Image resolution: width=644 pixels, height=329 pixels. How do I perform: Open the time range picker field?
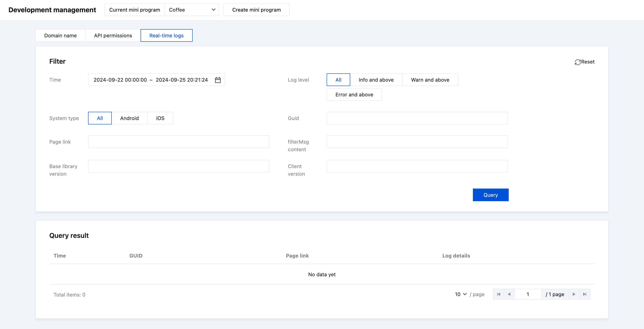tap(151, 80)
